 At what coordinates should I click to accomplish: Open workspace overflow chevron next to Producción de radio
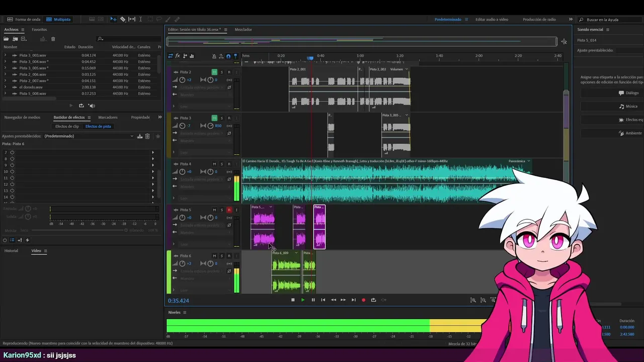coord(571,19)
